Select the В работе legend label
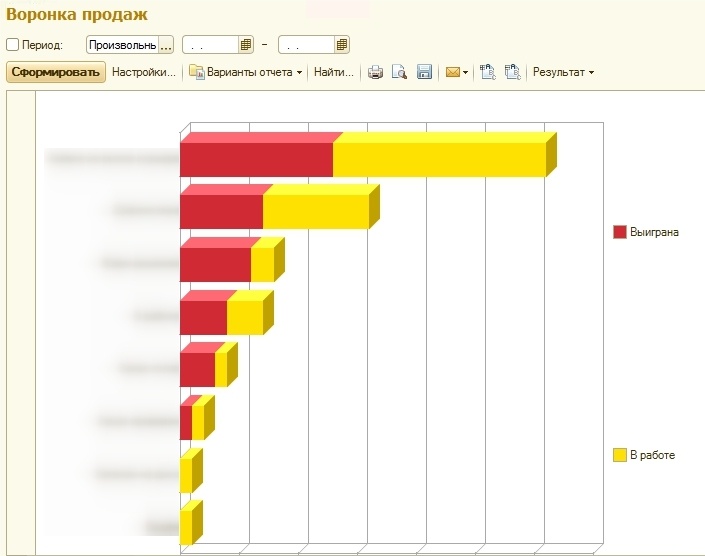Screen dimensions: 705x556 [652, 455]
